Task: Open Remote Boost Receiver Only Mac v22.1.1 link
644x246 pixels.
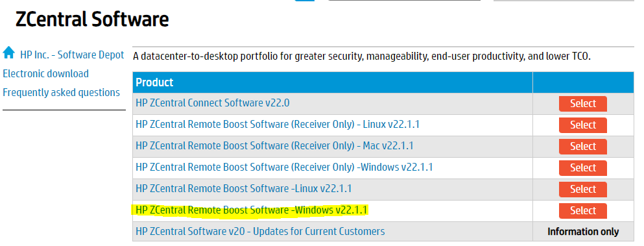Action: (274, 145)
